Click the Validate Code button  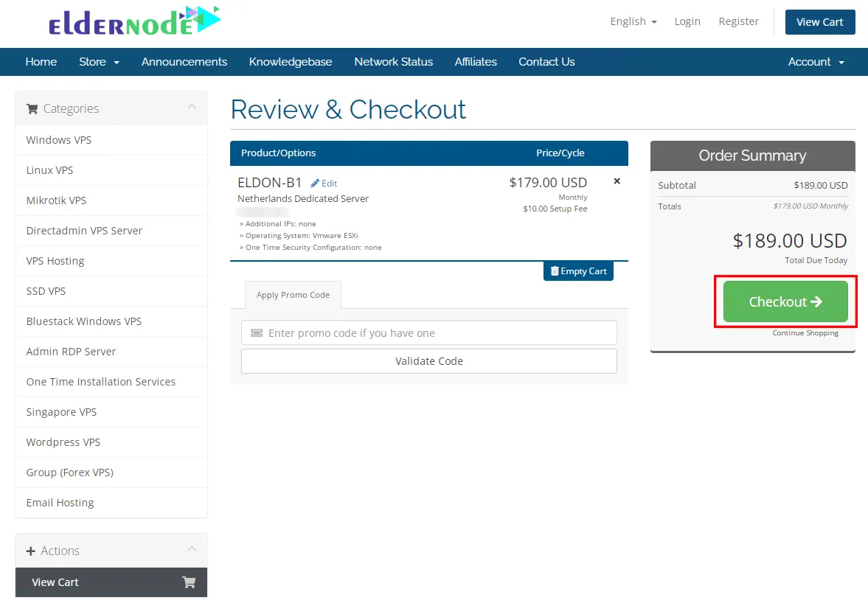click(x=429, y=361)
